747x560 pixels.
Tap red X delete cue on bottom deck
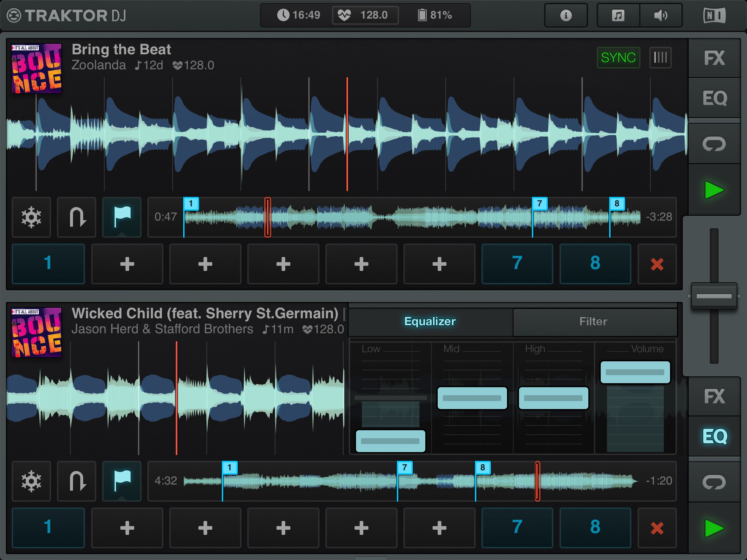coord(657,528)
